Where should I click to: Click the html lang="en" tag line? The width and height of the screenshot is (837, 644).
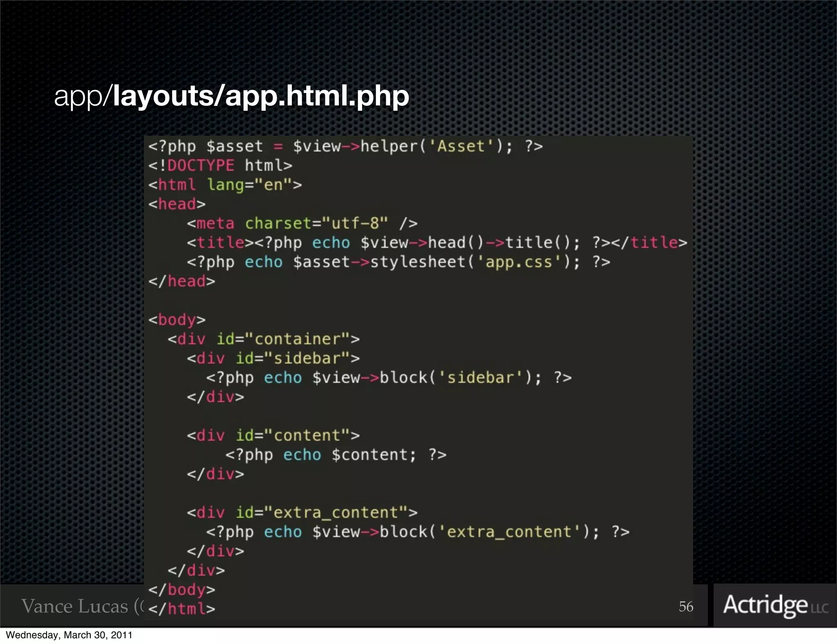(225, 185)
